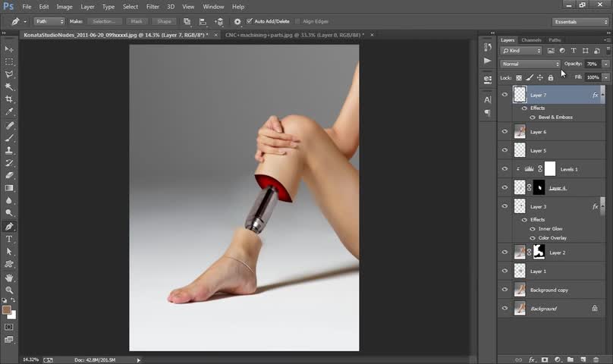Select the Custom Shape tool

click(x=9, y=264)
